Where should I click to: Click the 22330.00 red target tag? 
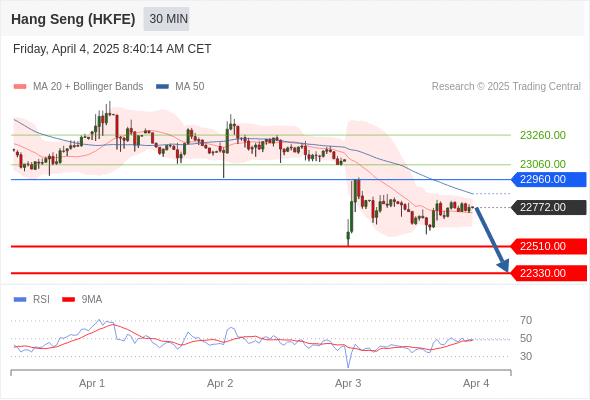pyautogui.click(x=549, y=273)
